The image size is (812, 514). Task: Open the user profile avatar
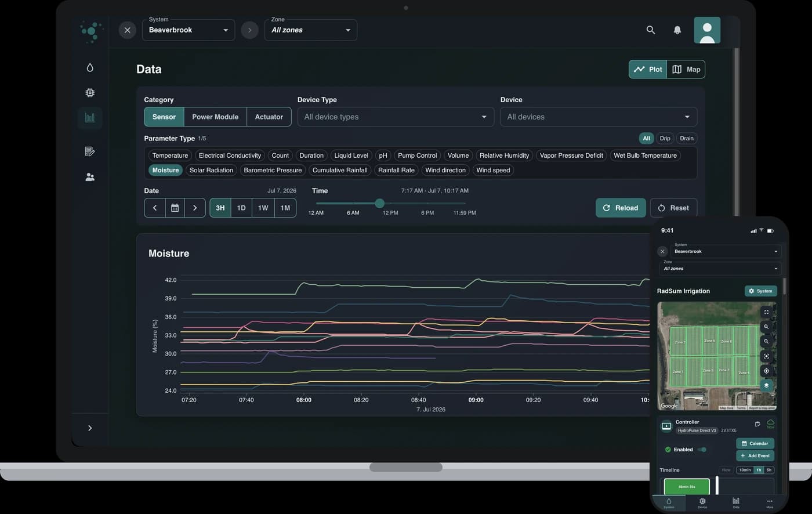pos(707,30)
